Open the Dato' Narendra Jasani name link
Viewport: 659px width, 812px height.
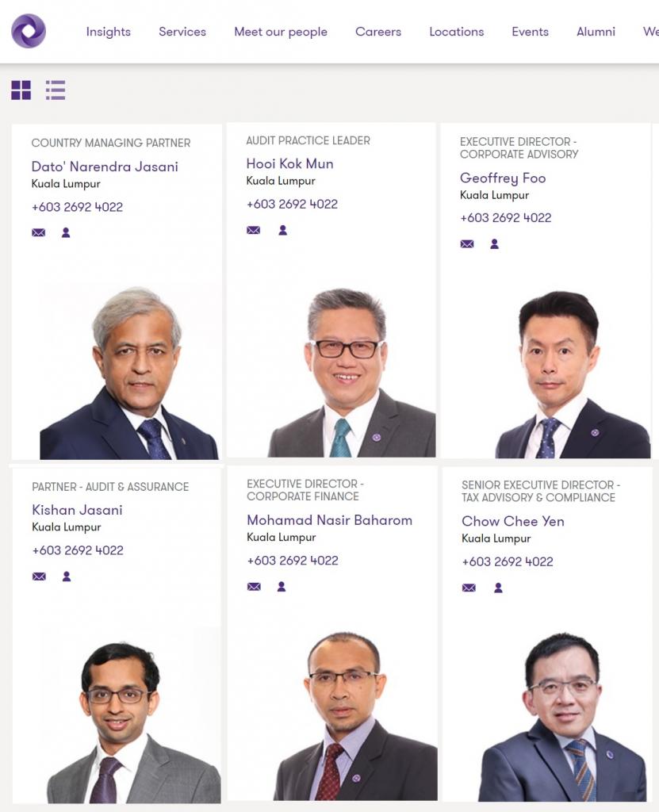tap(105, 167)
